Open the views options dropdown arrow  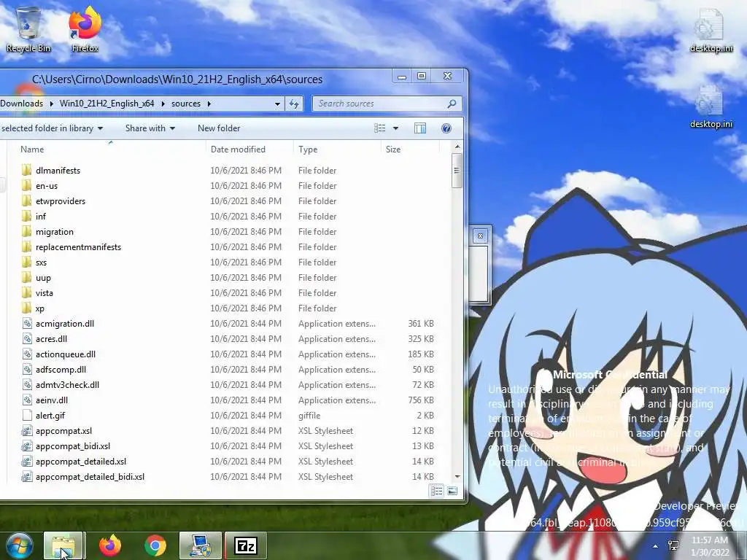tap(395, 128)
